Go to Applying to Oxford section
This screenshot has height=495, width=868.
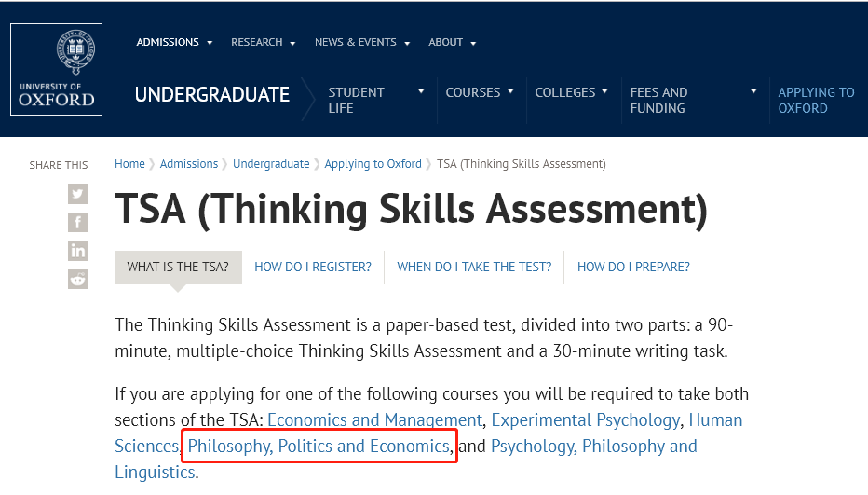pyautogui.click(x=816, y=100)
